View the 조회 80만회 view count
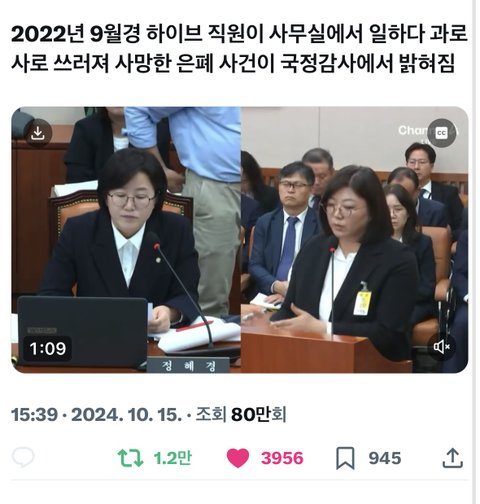This screenshot has width=480, height=504. coord(241,415)
